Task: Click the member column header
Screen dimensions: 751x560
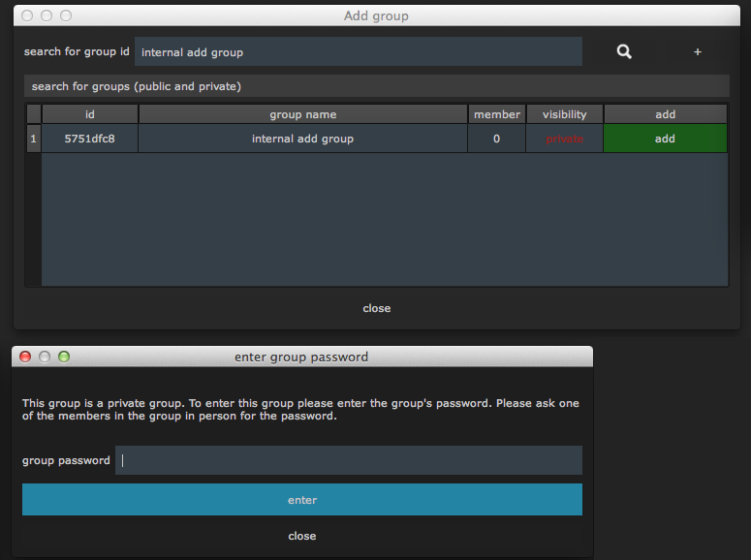Action: pos(496,114)
